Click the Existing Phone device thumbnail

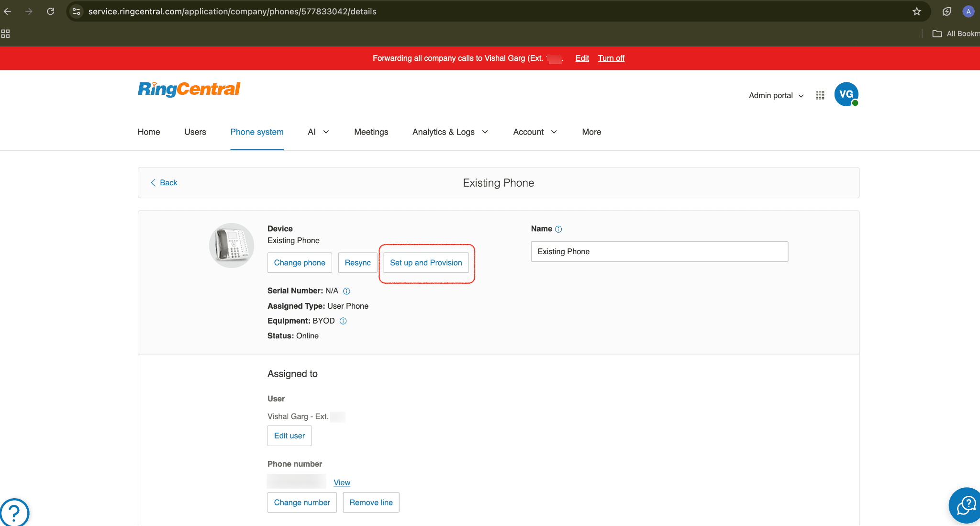pyautogui.click(x=232, y=246)
